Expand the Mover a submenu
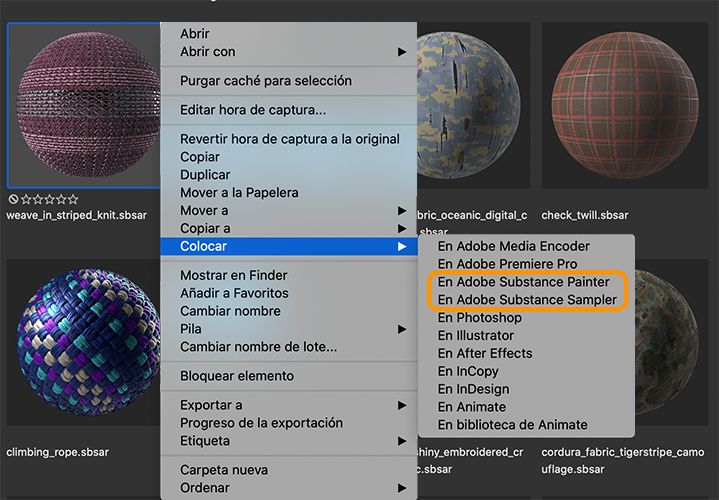This screenshot has width=719, height=500. pyautogui.click(x=288, y=211)
